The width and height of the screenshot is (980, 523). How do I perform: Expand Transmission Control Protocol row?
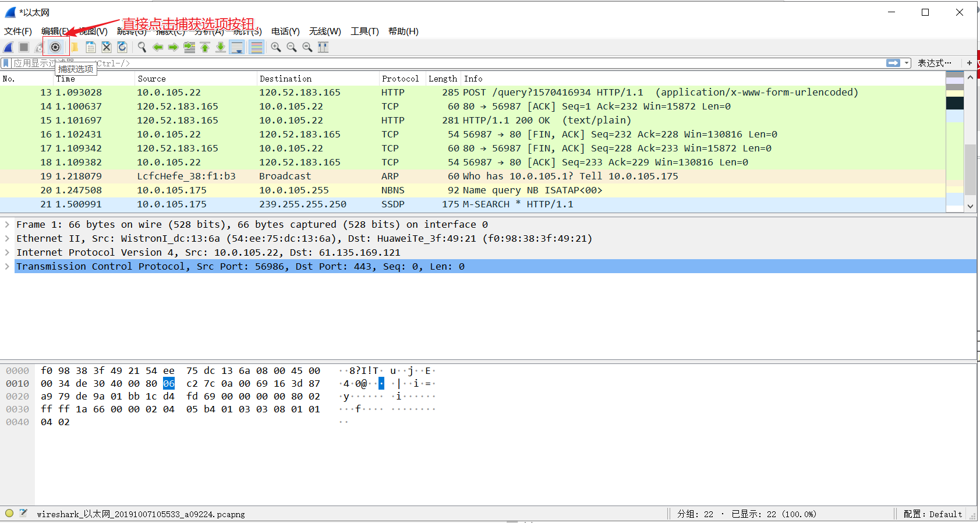click(x=7, y=266)
